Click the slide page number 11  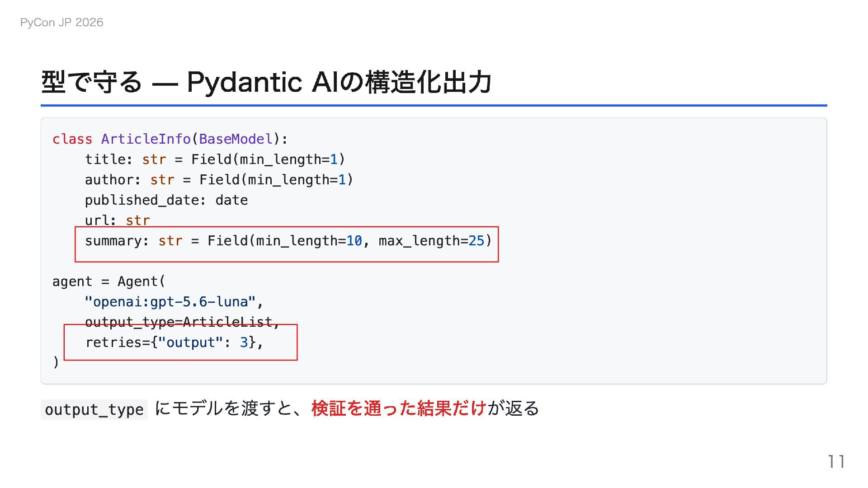pyautogui.click(x=836, y=462)
